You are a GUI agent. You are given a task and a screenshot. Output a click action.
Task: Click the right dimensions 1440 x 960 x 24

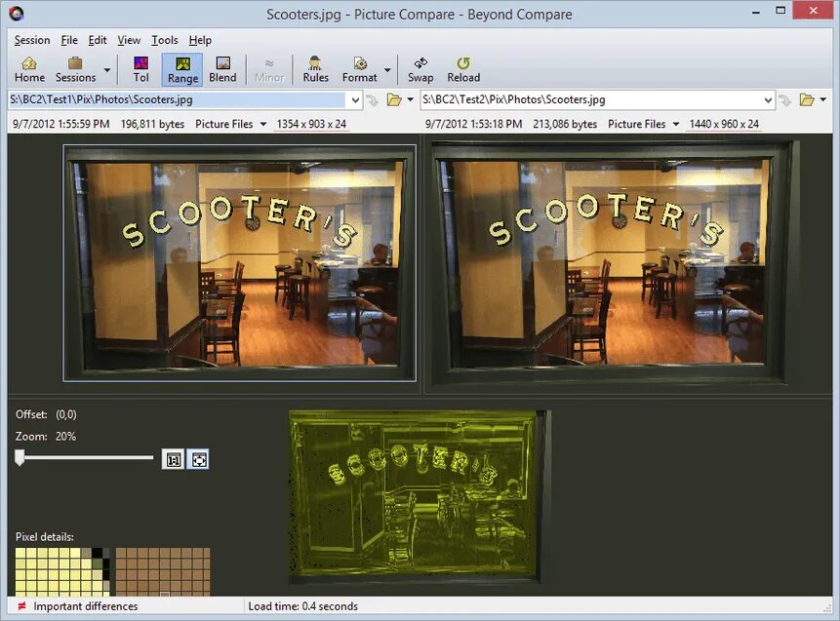click(724, 124)
